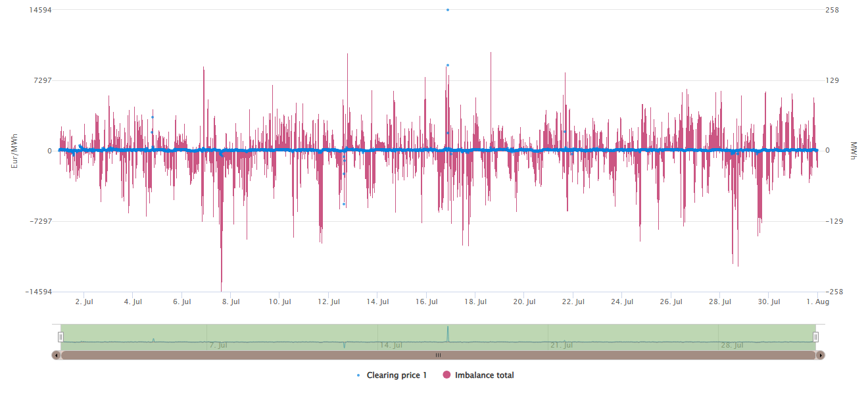Select the highest clearing price point at 14594
The width and height of the screenshot is (868, 395).
click(448, 10)
